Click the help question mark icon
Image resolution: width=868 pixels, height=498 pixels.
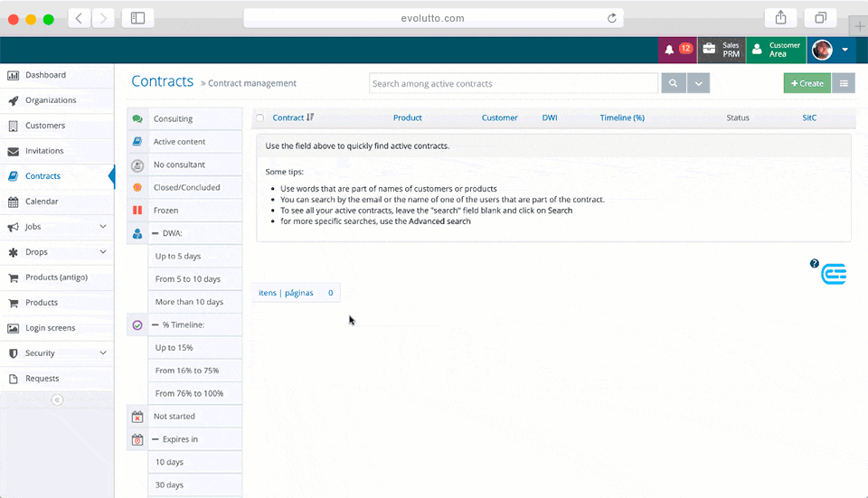815,264
